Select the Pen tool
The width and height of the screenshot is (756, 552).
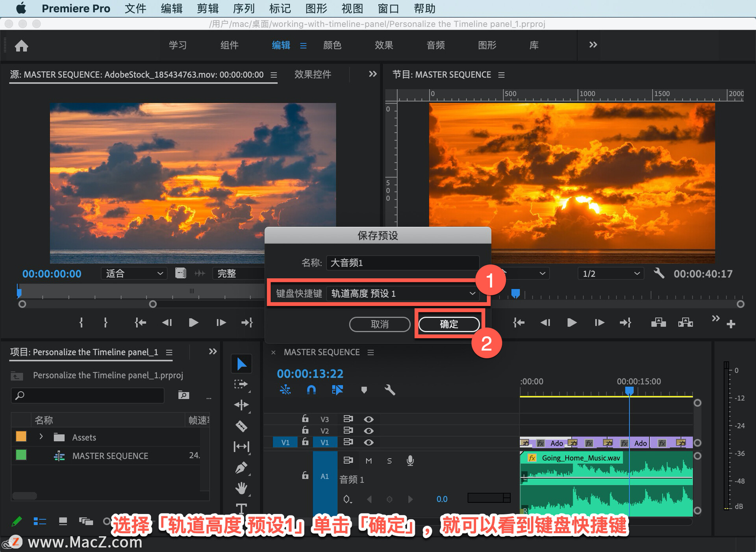click(241, 468)
